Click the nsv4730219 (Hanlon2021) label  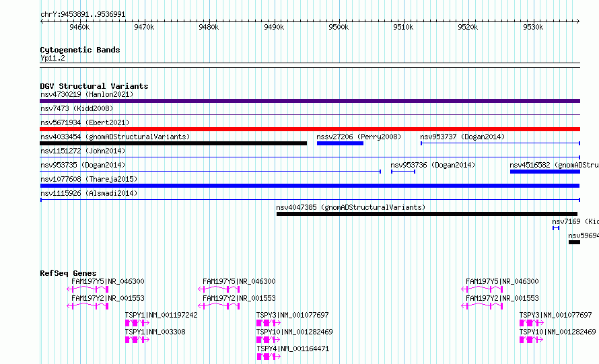[87, 94]
